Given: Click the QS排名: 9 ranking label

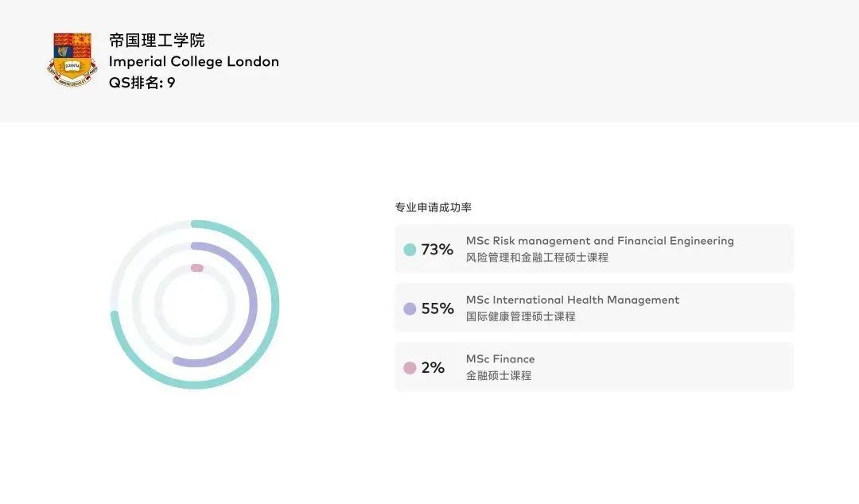Looking at the screenshot, I should [x=142, y=83].
